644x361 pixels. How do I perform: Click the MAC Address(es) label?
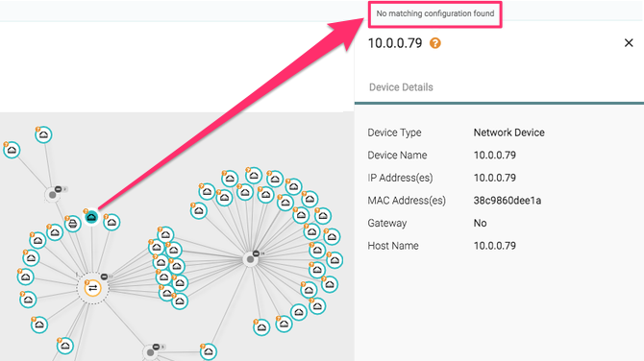click(407, 201)
